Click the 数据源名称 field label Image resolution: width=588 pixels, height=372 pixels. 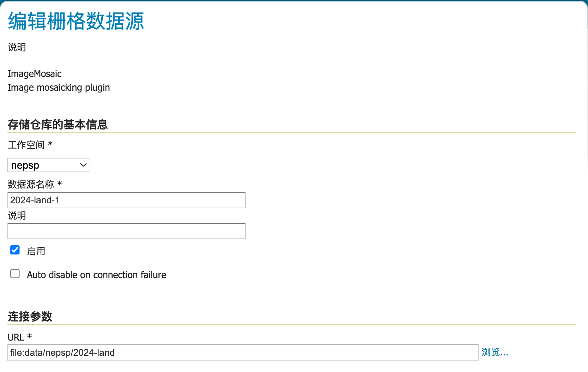[x=31, y=184]
